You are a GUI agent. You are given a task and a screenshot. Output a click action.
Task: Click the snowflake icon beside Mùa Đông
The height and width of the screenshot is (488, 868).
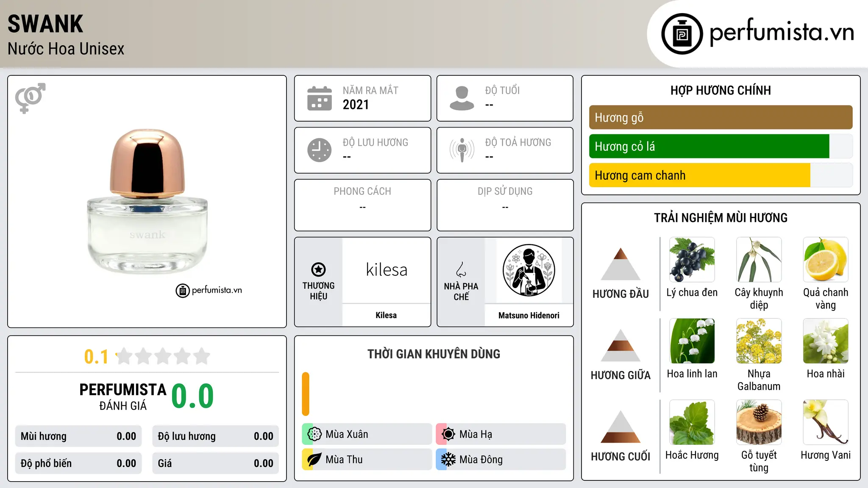pos(448,460)
